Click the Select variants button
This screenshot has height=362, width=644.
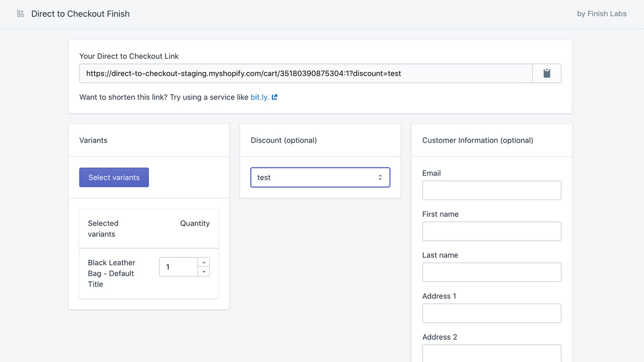114,177
